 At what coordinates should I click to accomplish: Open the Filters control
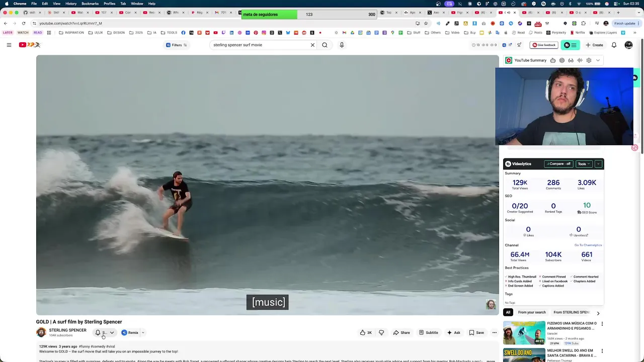click(176, 45)
